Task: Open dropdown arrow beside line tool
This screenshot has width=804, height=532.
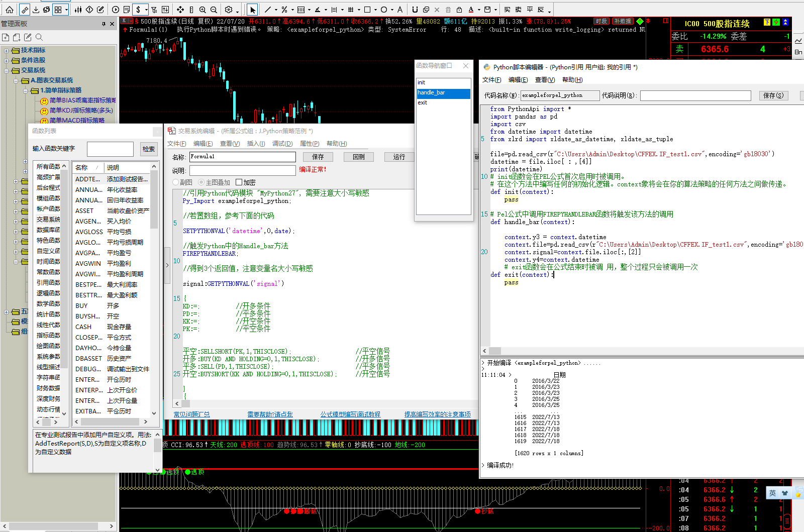Action: (x=276, y=10)
